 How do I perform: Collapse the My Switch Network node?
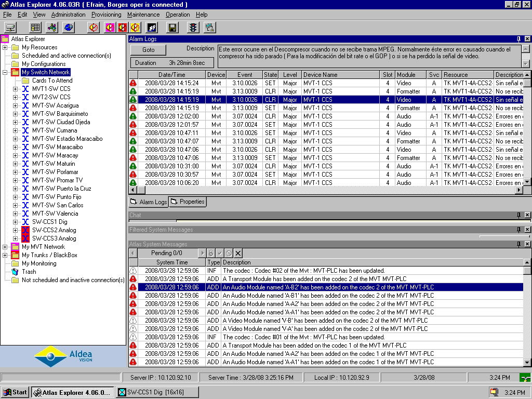pyautogui.click(x=5, y=72)
